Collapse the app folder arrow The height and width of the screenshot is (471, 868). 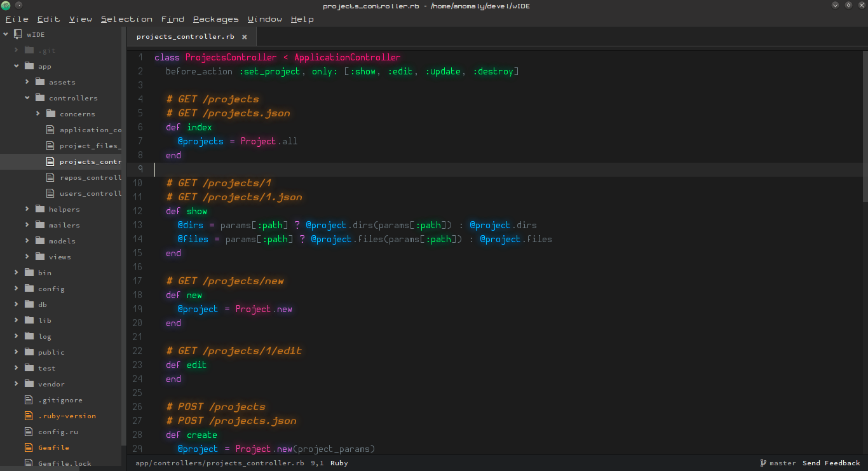point(17,66)
